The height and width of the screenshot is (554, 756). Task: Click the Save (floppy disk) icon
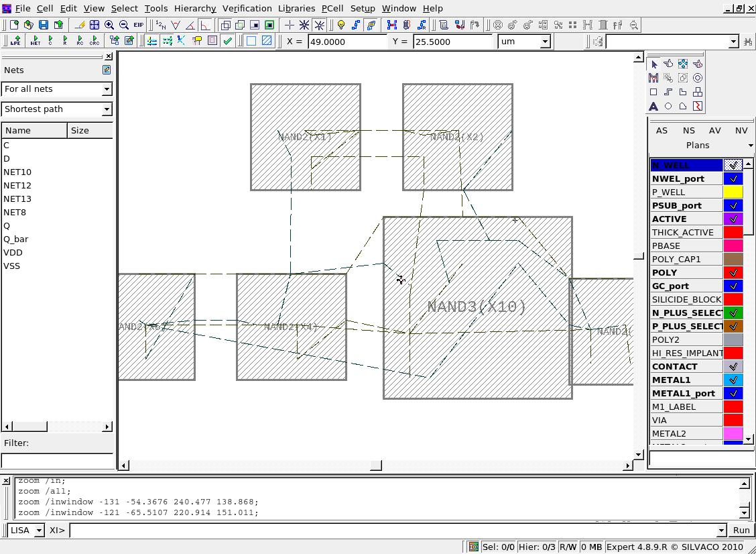point(44,25)
